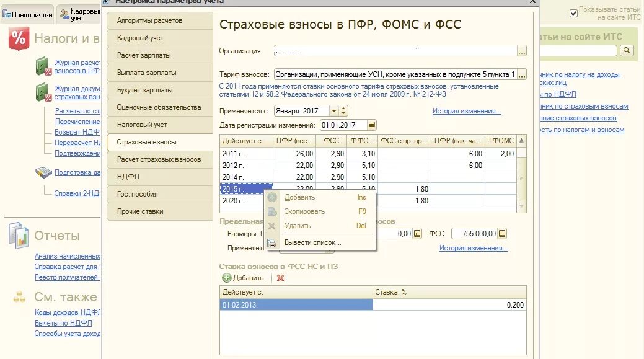Click the spinner next to Января 2017
The image size is (644, 359).
click(x=343, y=111)
